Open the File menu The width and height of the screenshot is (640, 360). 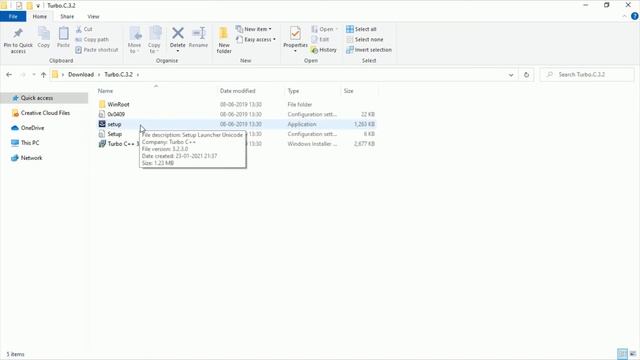(x=13, y=16)
